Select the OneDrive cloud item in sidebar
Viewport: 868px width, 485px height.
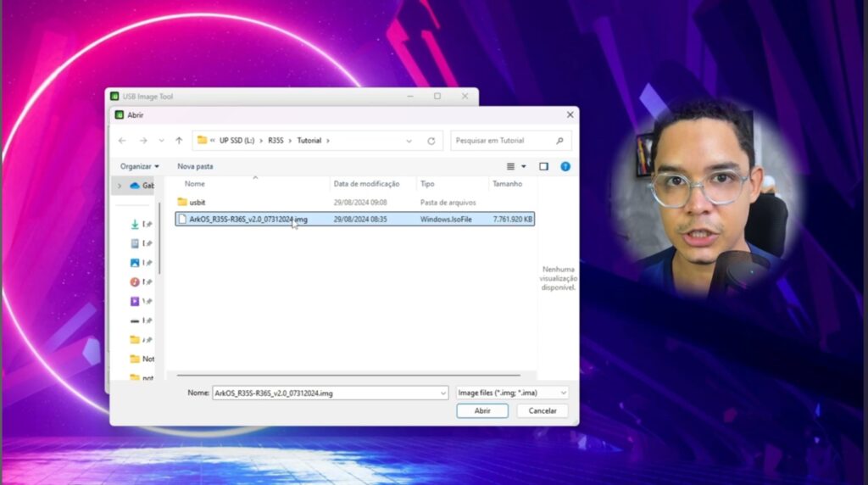pyautogui.click(x=142, y=186)
